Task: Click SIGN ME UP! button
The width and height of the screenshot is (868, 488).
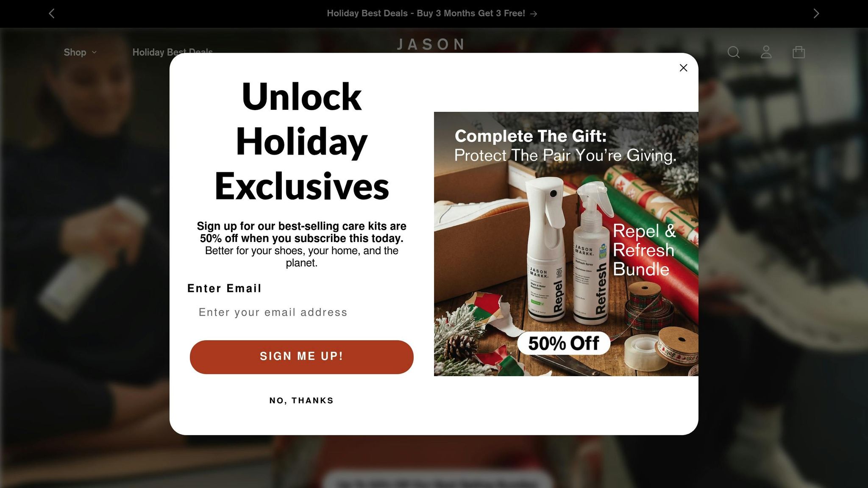Action: click(301, 357)
